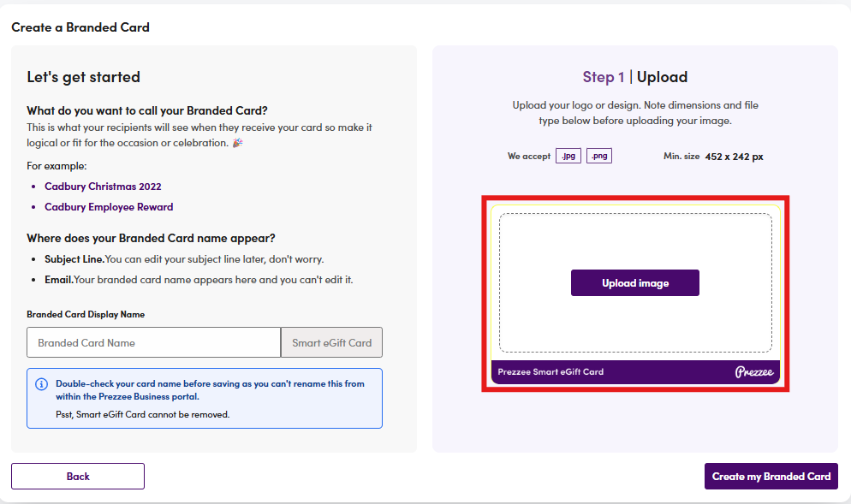Viewport: 851px width, 504px height.
Task: Click the Upload image button
Action: [x=635, y=282]
